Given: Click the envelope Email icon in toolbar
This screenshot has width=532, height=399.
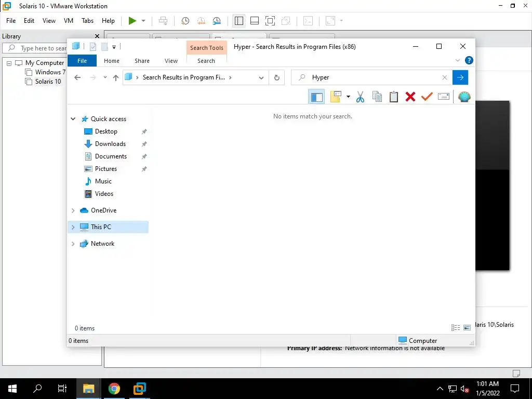Looking at the screenshot, I should pos(444,97).
